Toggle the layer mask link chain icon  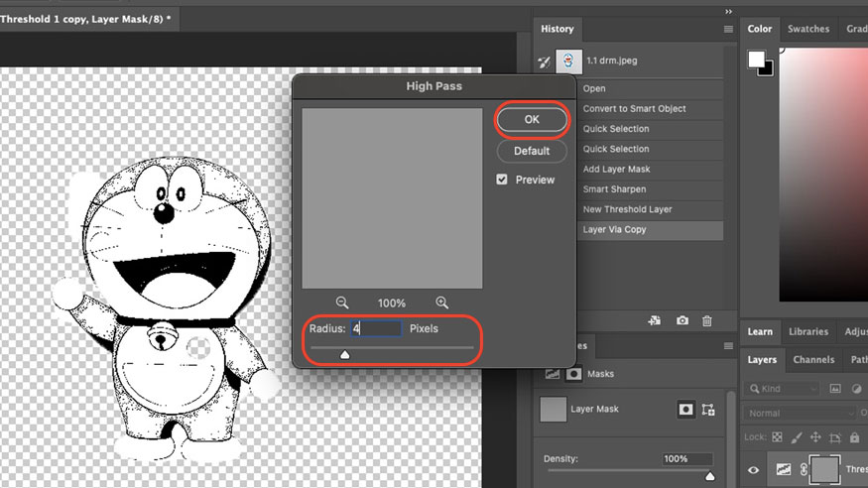click(x=805, y=472)
